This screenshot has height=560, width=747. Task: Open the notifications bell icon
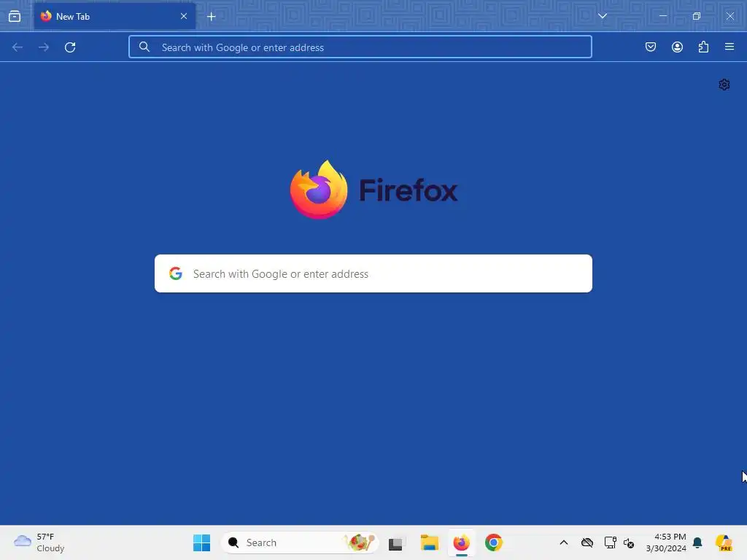(697, 542)
